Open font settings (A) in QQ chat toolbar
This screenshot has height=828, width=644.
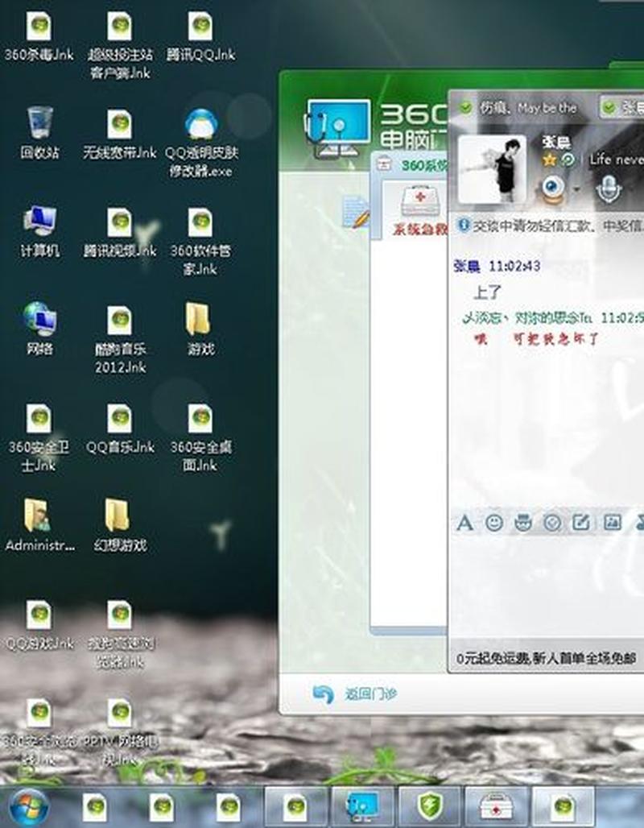(464, 523)
